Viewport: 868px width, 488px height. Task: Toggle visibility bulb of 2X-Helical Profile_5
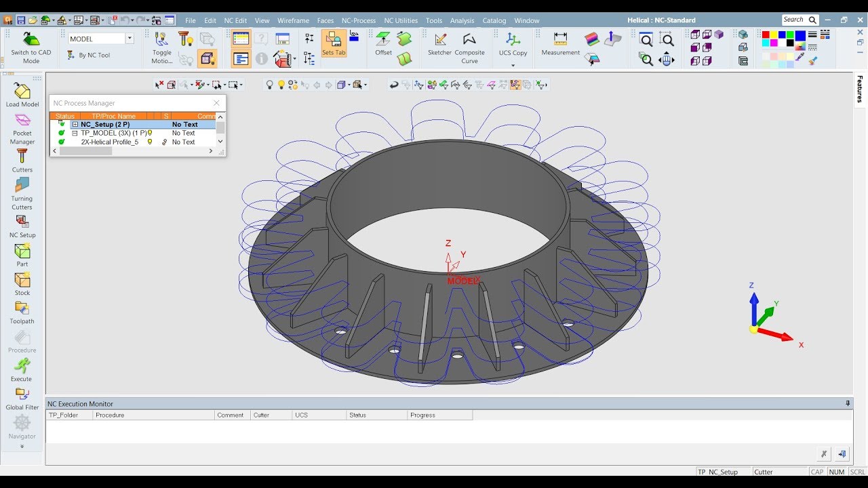point(150,142)
